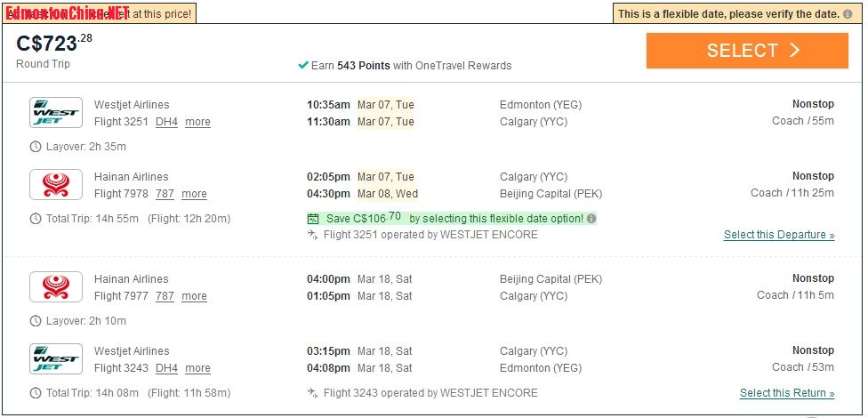Click the plane icon beside 'Flight 3243 operated by'
868x418 pixels.
tap(312, 393)
